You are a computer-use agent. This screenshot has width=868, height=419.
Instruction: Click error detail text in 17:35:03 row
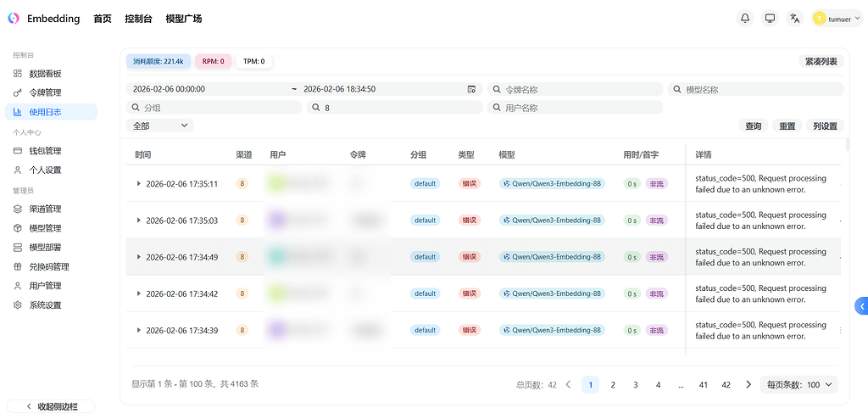tap(760, 221)
